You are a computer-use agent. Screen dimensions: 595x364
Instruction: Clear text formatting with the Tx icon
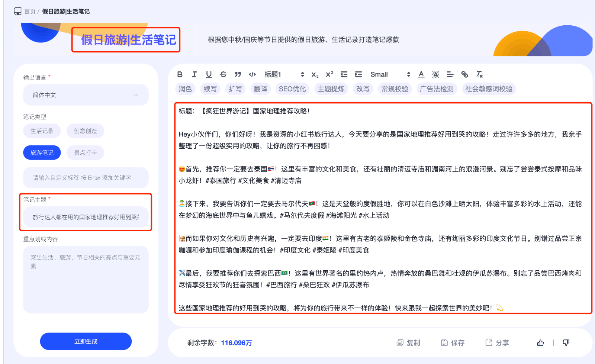[479, 74]
